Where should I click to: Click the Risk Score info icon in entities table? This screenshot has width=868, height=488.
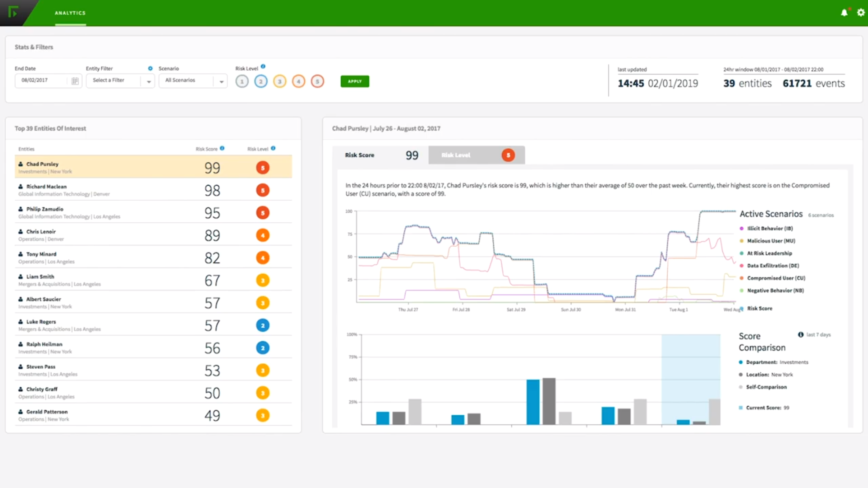222,148
